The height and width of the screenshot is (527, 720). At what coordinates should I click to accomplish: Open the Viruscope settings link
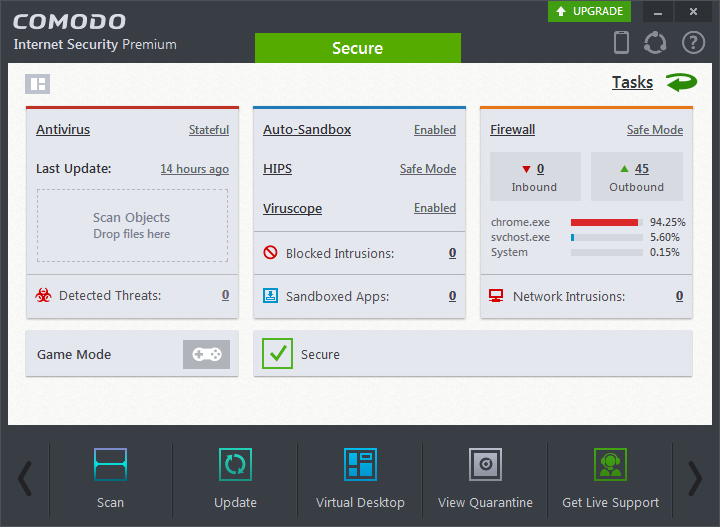coord(292,208)
